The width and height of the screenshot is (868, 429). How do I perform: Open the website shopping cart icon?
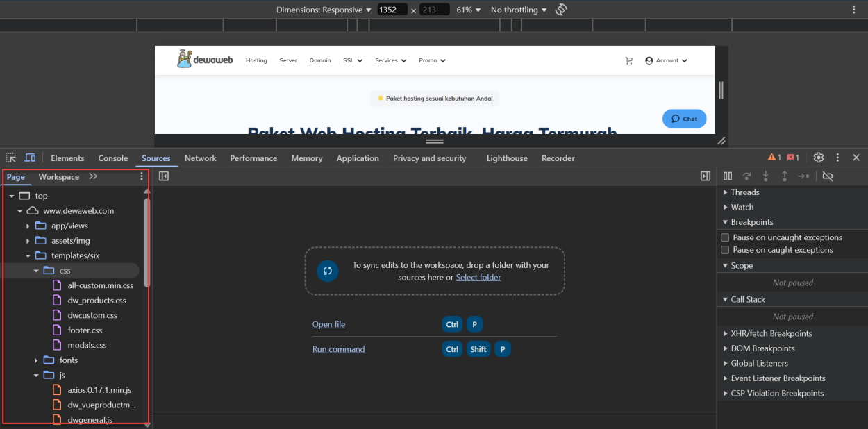[628, 61]
